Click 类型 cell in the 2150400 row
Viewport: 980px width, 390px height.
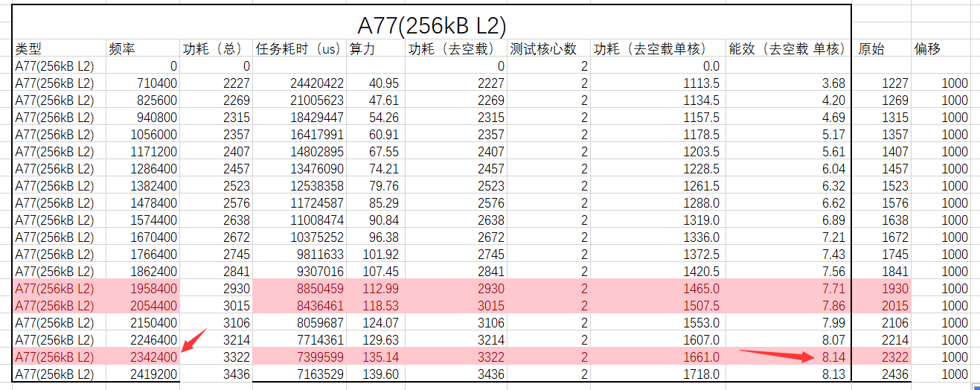59,323
